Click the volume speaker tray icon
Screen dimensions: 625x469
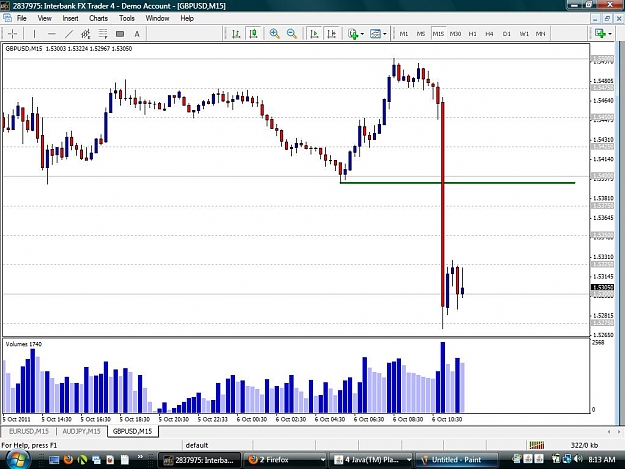[x=578, y=459]
